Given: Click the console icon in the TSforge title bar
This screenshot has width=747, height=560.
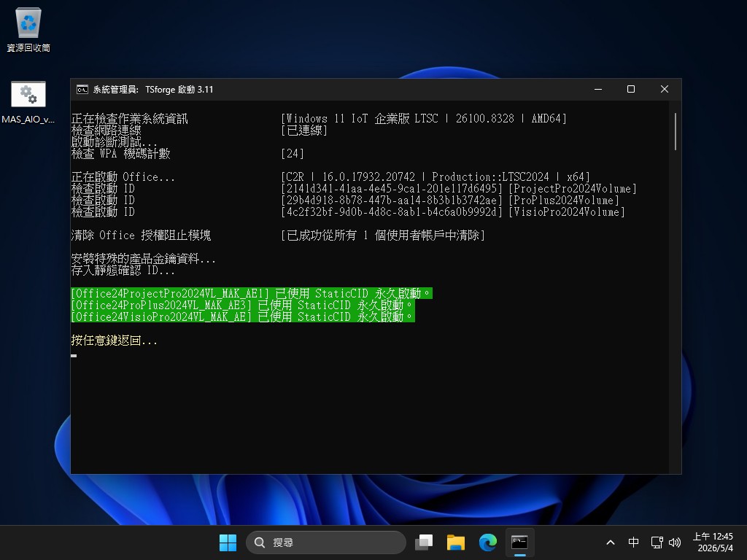Looking at the screenshot, I should tap(82, 90).
